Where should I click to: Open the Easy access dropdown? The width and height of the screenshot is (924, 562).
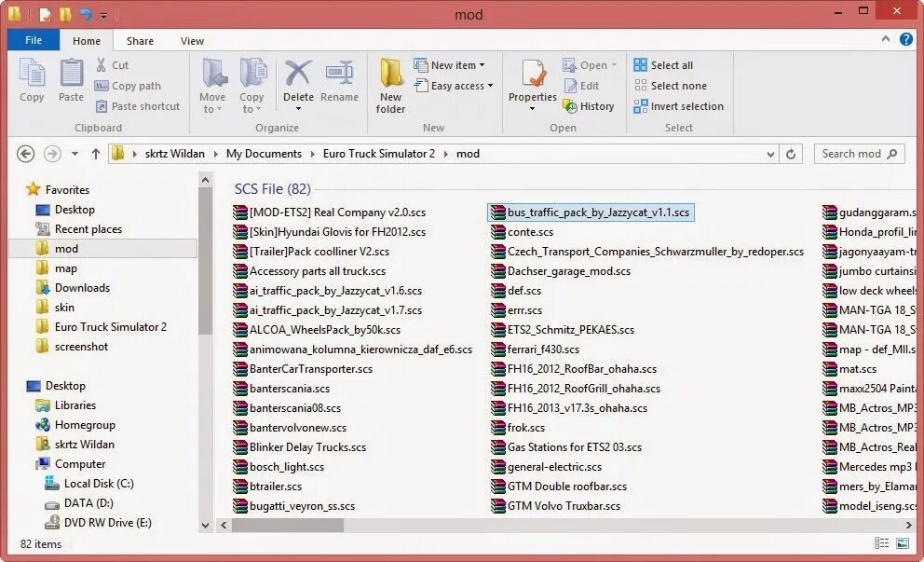click(454, 86)
